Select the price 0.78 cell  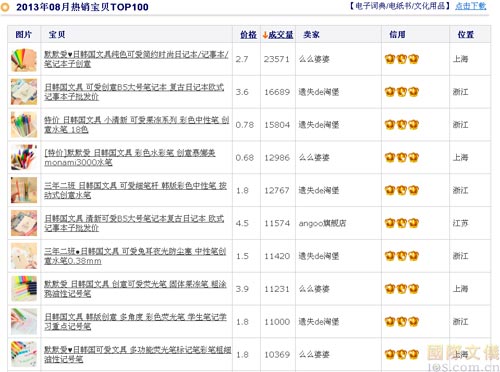(244, 125)
